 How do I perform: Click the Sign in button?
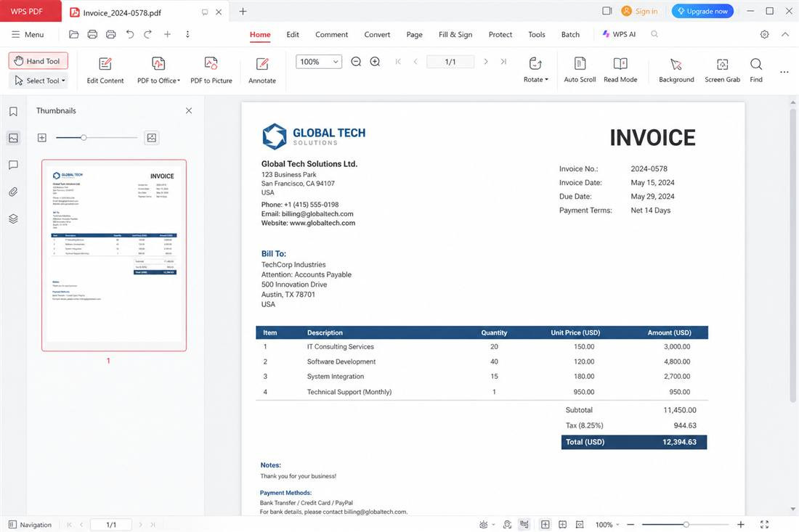pyautogui.click(x=639, y=11)
